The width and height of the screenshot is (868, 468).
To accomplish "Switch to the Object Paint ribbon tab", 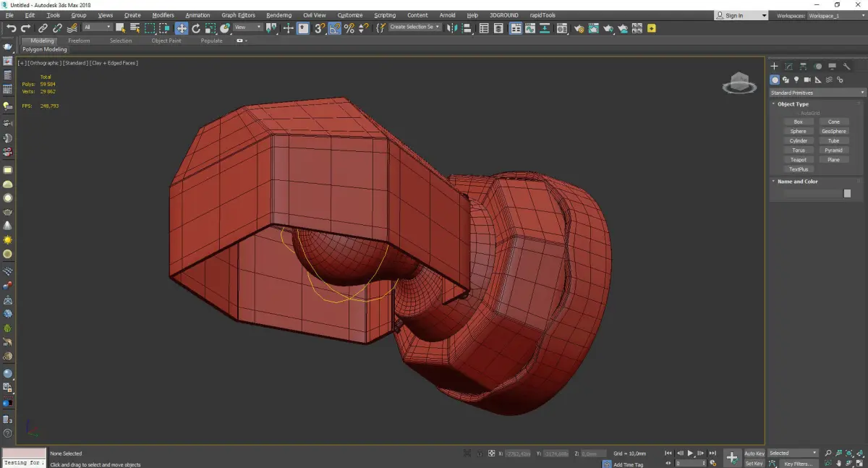I will coord(166,41).
